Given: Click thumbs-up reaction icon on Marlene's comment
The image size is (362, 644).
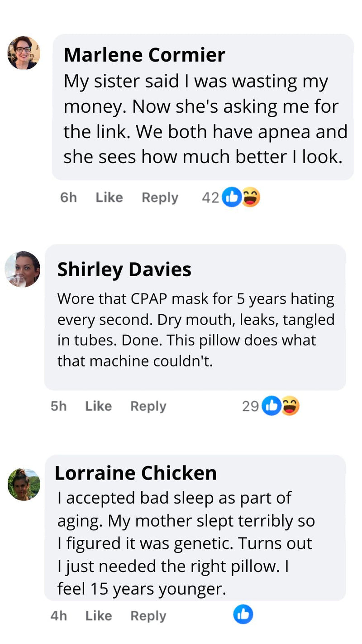Looking at the screenshot, I should [x=231, y=197].
